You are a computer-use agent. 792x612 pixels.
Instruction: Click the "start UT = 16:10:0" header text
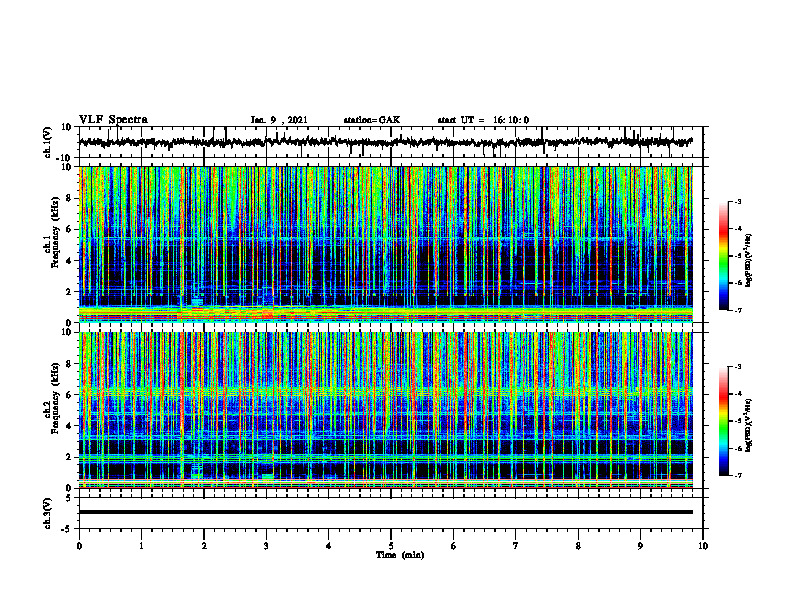pyautogui.click(x=483, y=120)
